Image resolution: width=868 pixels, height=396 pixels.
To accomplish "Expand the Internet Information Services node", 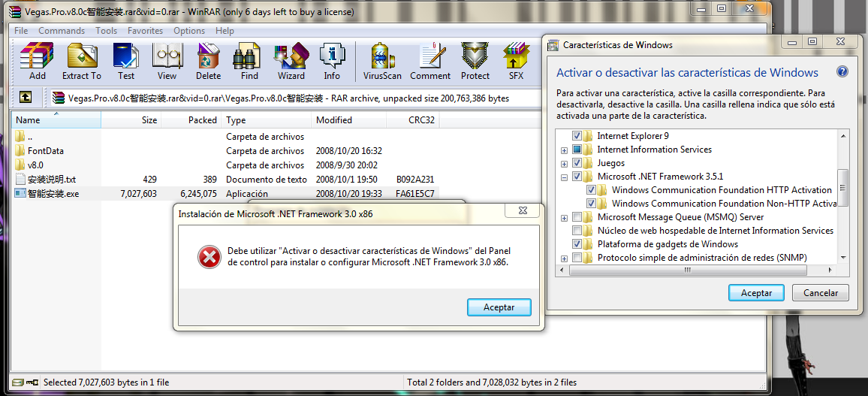I will coord(564,150).
